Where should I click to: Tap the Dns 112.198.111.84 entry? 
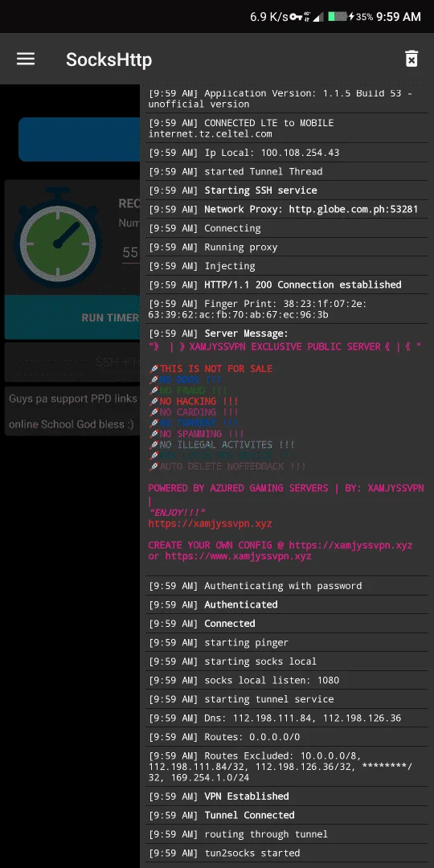(287, 718)
